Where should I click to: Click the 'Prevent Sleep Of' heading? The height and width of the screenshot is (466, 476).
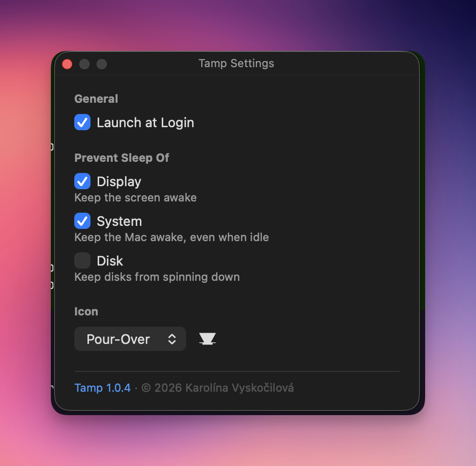(x=122, y=158)
